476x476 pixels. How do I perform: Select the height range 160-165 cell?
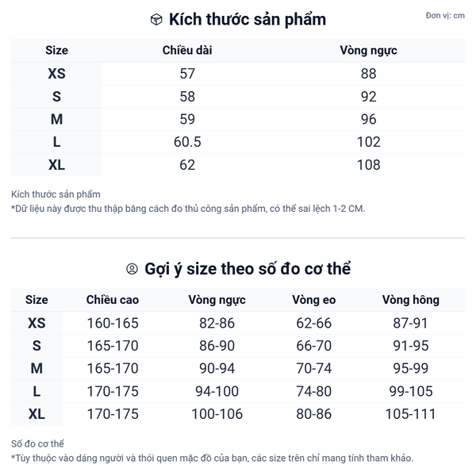point(113,323)
